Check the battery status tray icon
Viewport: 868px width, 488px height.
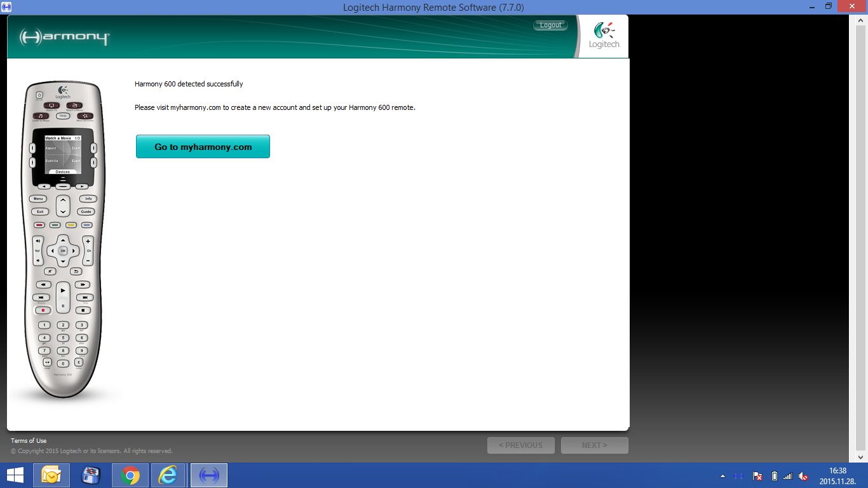click(774, 476)
